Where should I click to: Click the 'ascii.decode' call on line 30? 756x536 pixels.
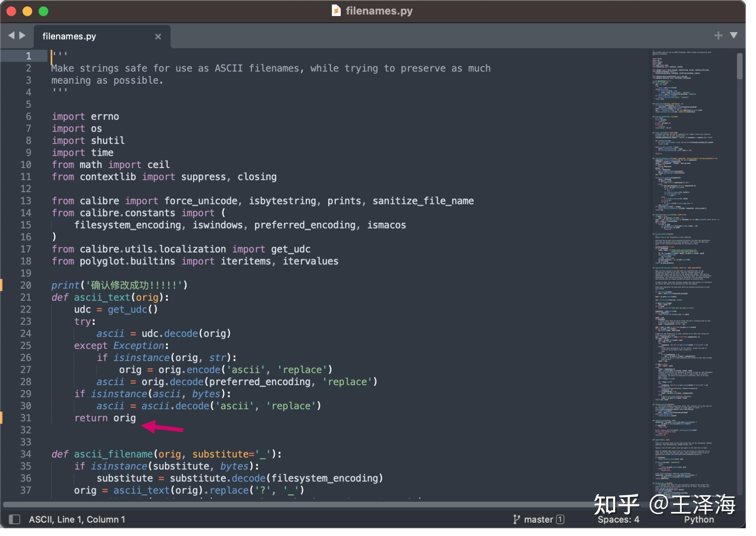click(176, 406)
